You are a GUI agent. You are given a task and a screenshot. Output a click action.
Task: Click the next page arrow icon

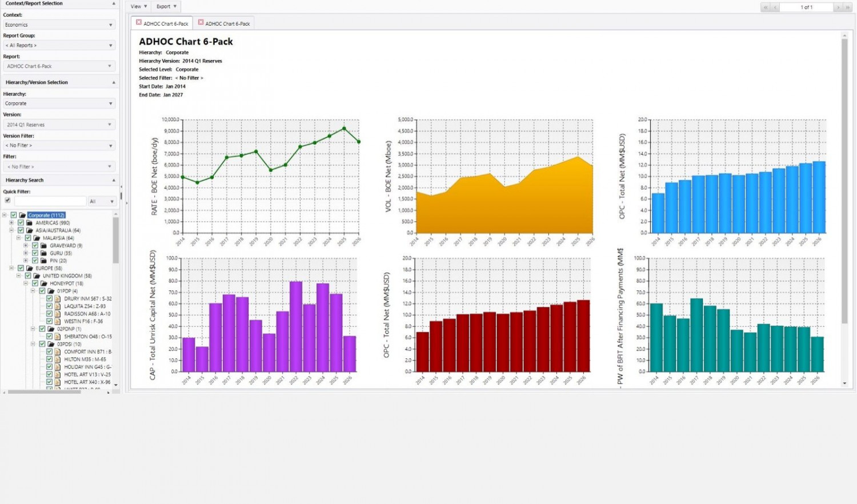(x=838, y=7)
